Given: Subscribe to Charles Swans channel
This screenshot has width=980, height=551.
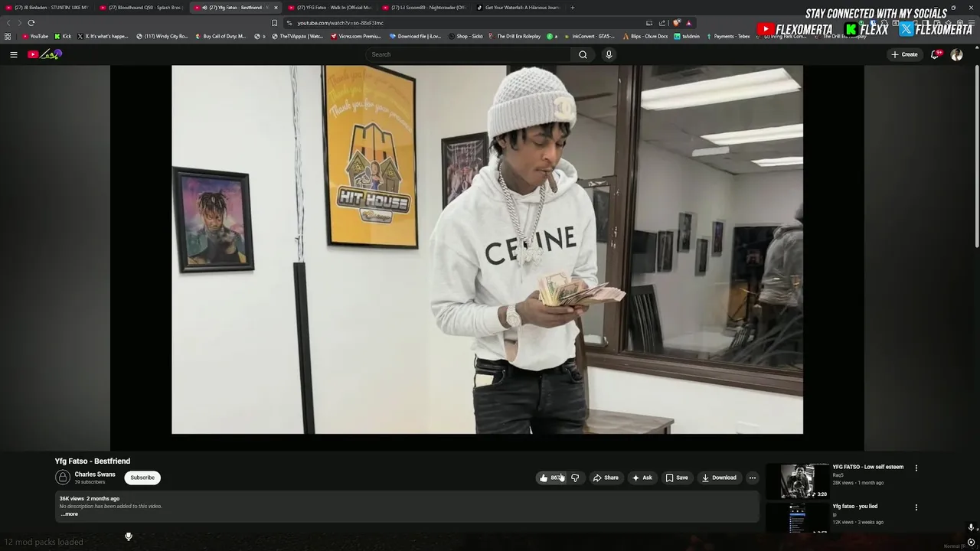Looking at the screenshot, I should pyautogui.click(x=142, y=478).
